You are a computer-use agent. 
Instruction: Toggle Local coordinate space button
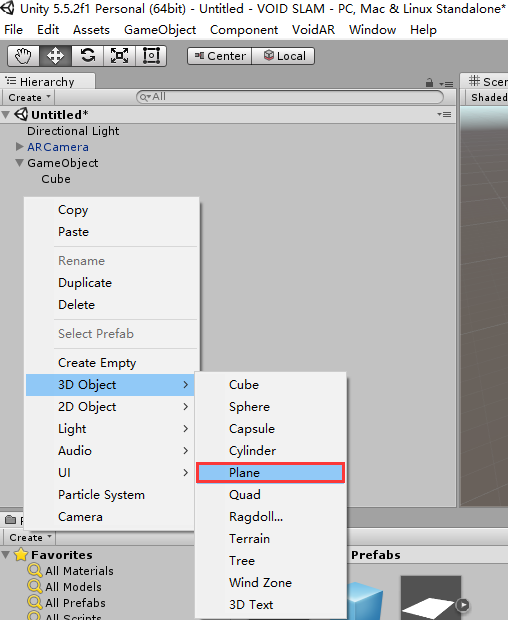click(x=283, y=56)
